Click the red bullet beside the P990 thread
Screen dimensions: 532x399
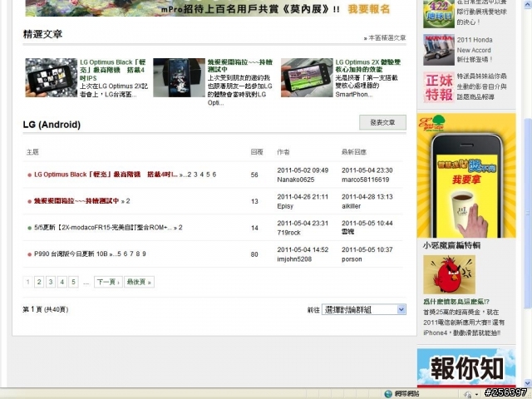tap(30, 254)
